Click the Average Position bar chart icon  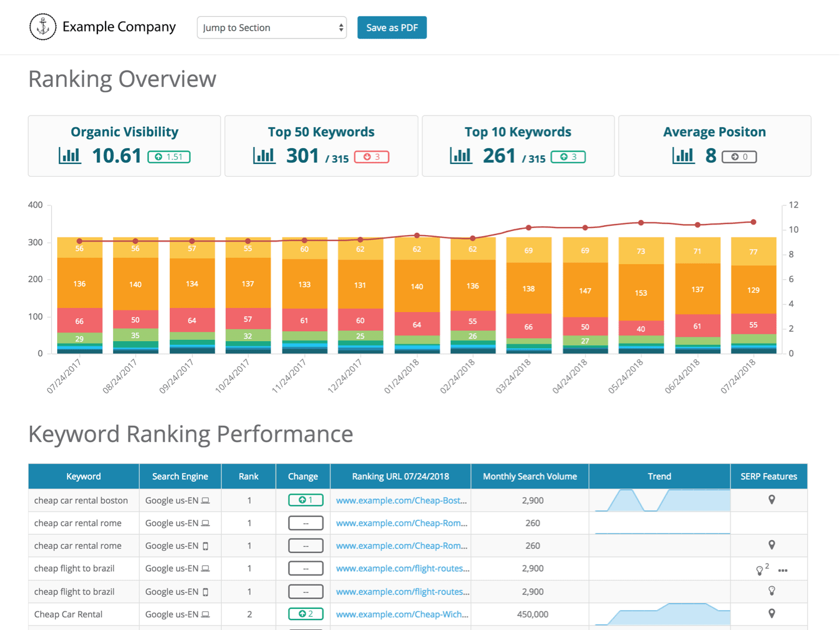683,156
